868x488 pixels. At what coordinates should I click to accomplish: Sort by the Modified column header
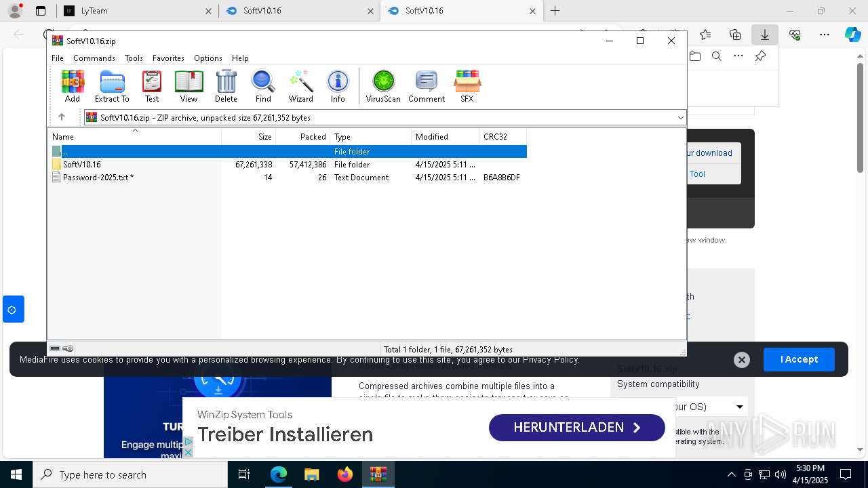(445, 137)
